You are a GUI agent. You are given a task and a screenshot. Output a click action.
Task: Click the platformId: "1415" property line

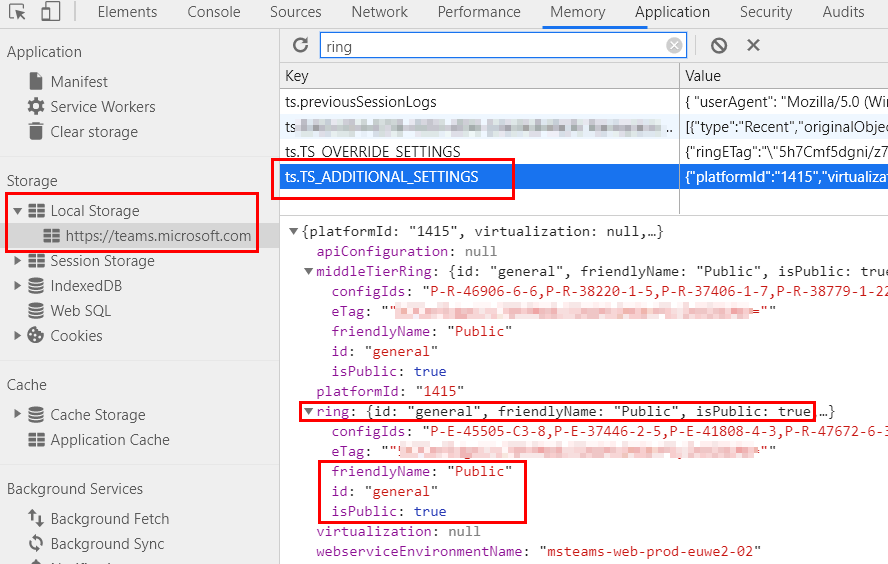point(390,391)
